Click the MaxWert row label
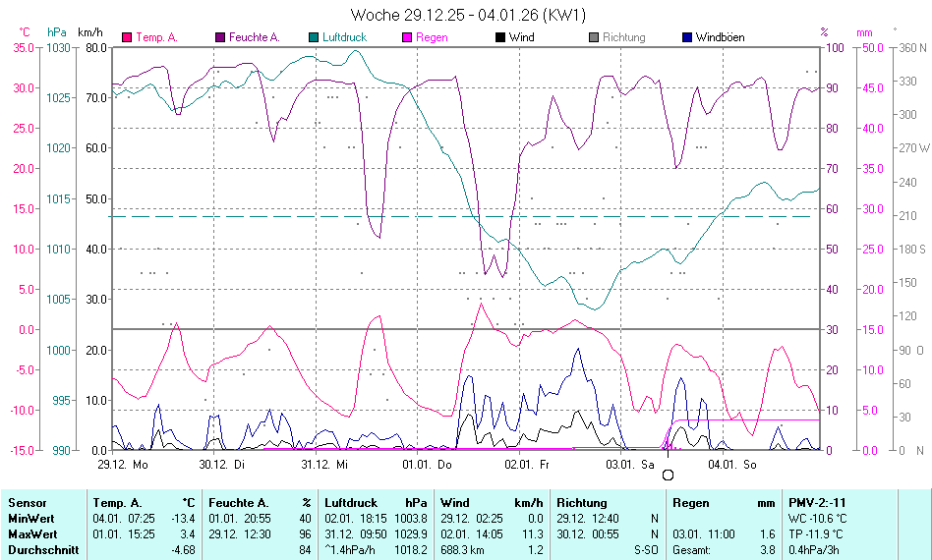 point(30,534)
